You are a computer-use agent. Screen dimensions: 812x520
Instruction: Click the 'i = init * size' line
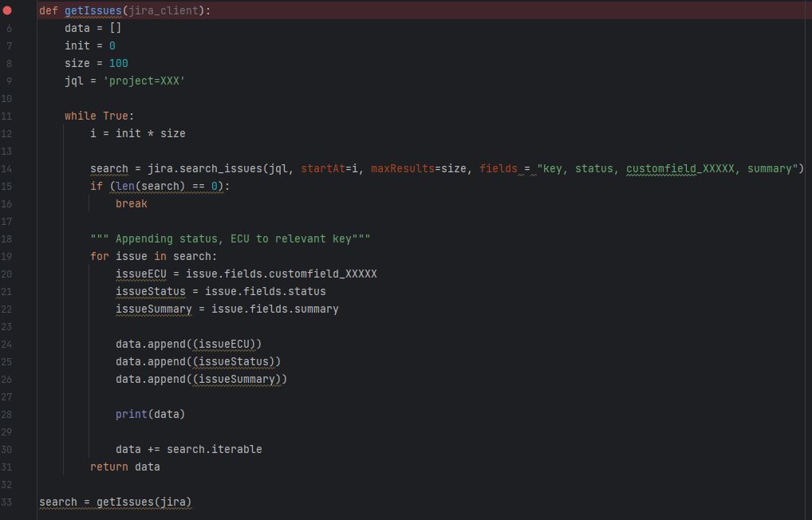(x=138, y=134)
